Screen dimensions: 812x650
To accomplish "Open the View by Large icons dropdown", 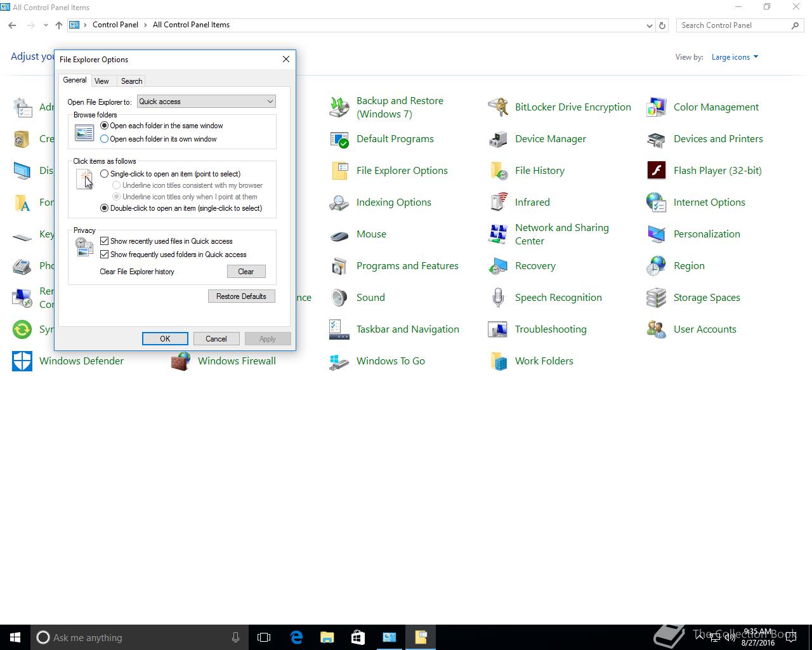I will 735,57.
